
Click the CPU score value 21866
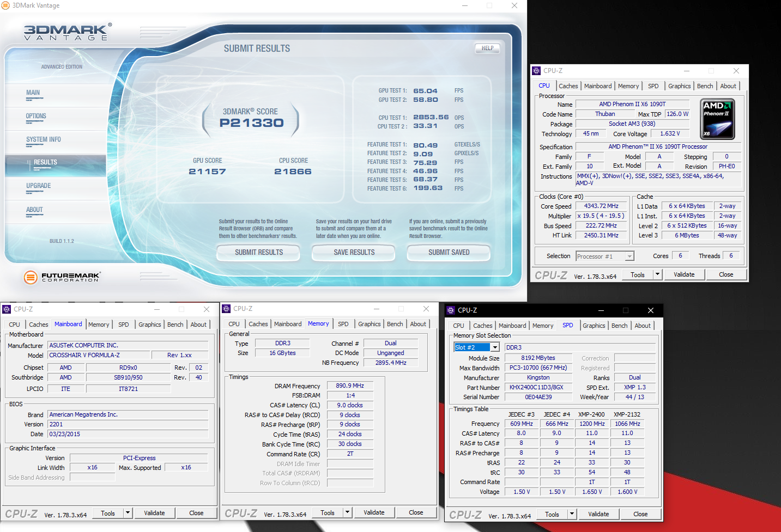click(x=293, y=172)
